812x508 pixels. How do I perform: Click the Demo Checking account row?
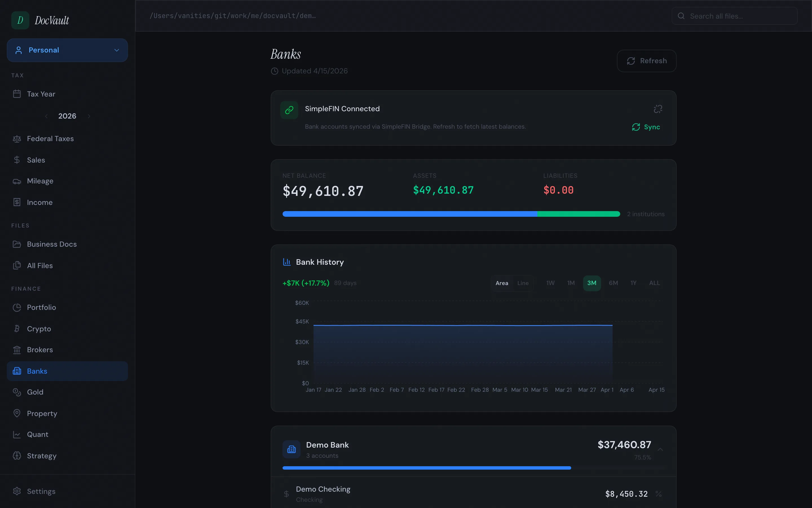click(x=473, y=494)
